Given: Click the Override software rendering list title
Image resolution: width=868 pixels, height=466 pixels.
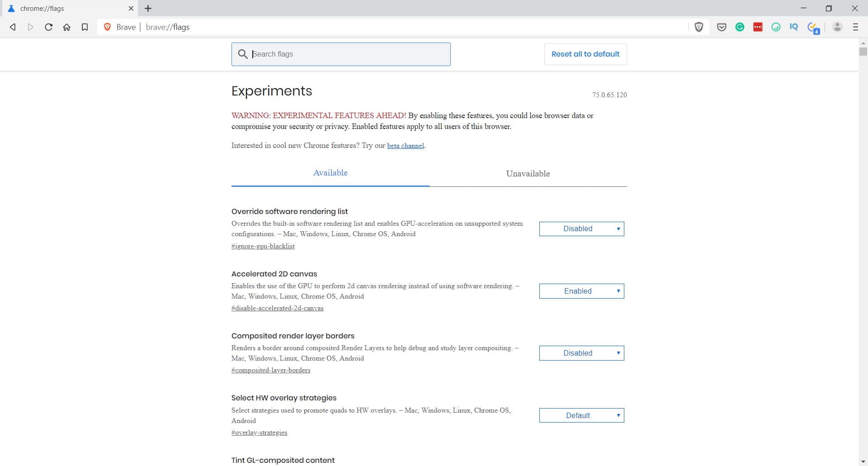Looking at the screenshot, I should (289, 211).
